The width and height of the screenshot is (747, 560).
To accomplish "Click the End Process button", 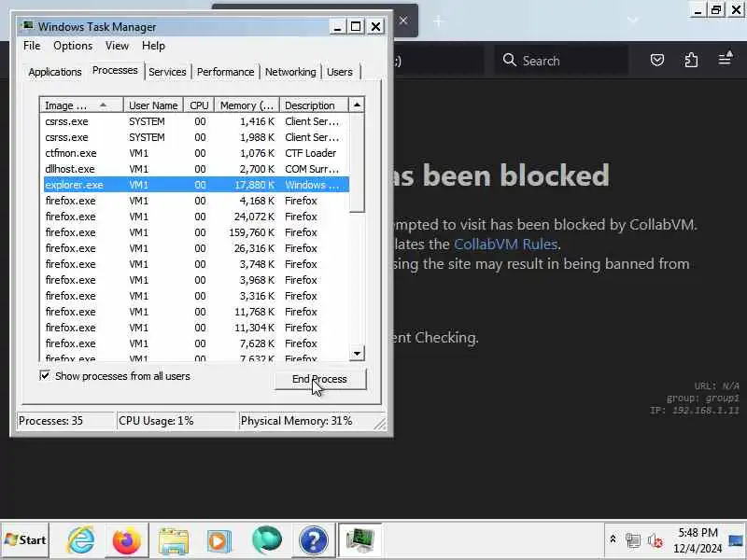I will pos(320,379).
